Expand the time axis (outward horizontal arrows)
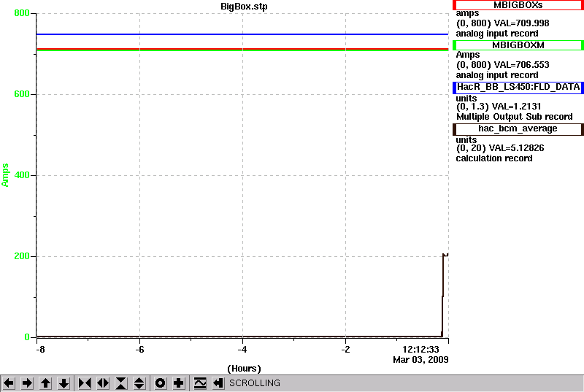Screen dimensions: 584x392 click(103, 383)
